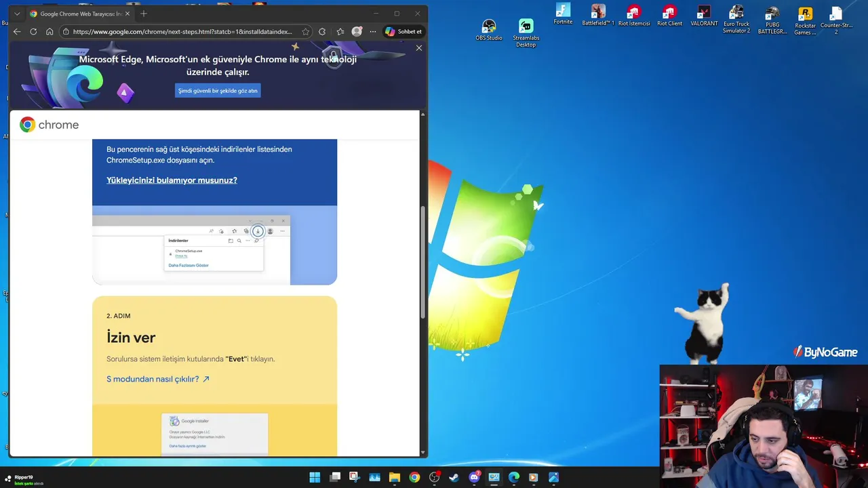
Task: Select the Fortnite desktop icon
Action: click(x=563, y=14)
